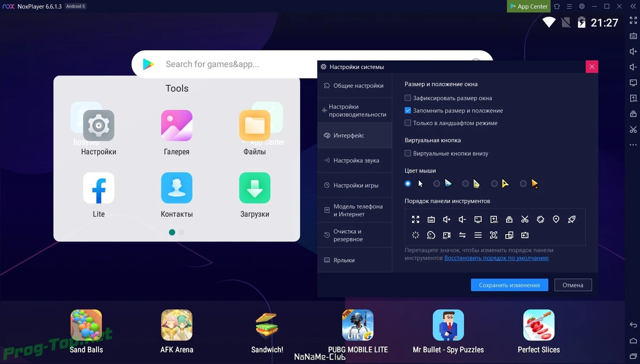The image size is (640, 364).
Task: Close the Настройки системы dialog with the red X
Action: [x=591, y=67]
